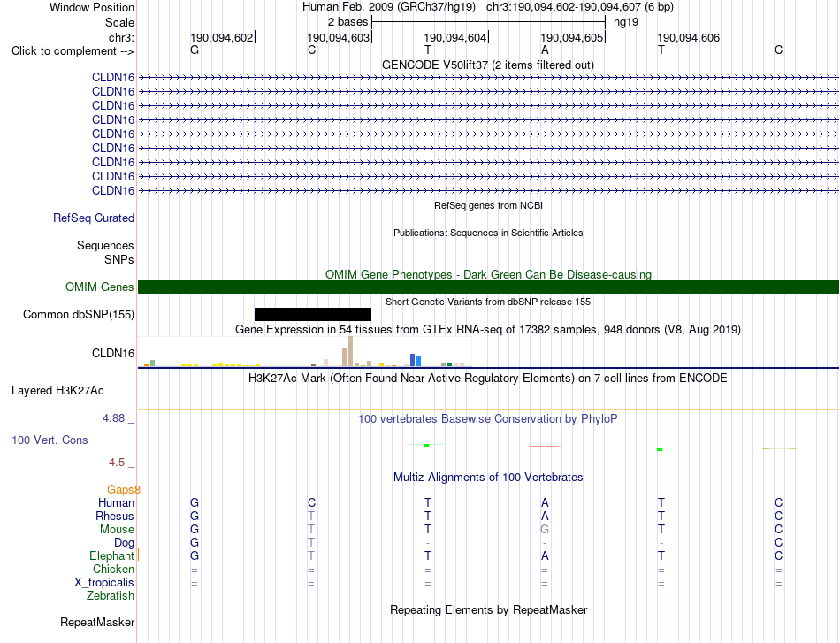
Task: Select the Chicken species label
Action: pyautogui.click(x=113, y=569)
